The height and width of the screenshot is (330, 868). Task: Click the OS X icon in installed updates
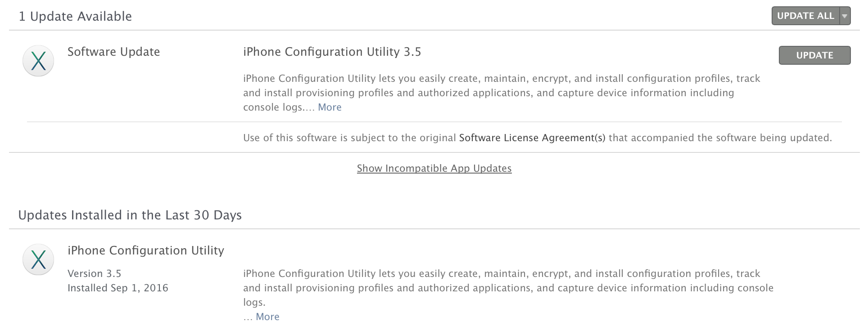tap(38, 259)
